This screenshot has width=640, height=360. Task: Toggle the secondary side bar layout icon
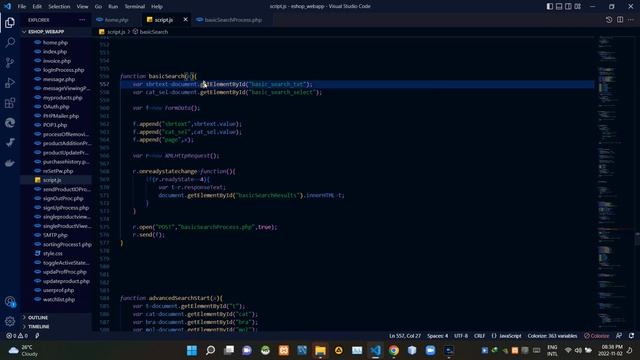point(568,6)
